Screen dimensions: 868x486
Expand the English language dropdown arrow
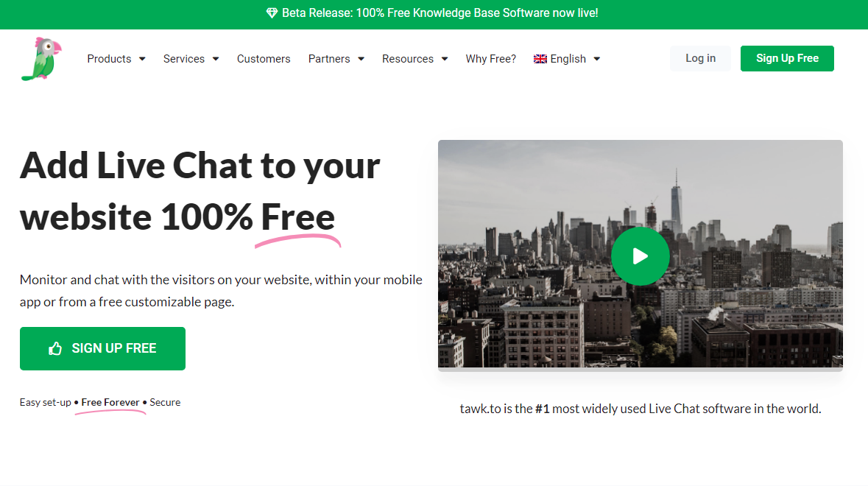coord(597,59)
